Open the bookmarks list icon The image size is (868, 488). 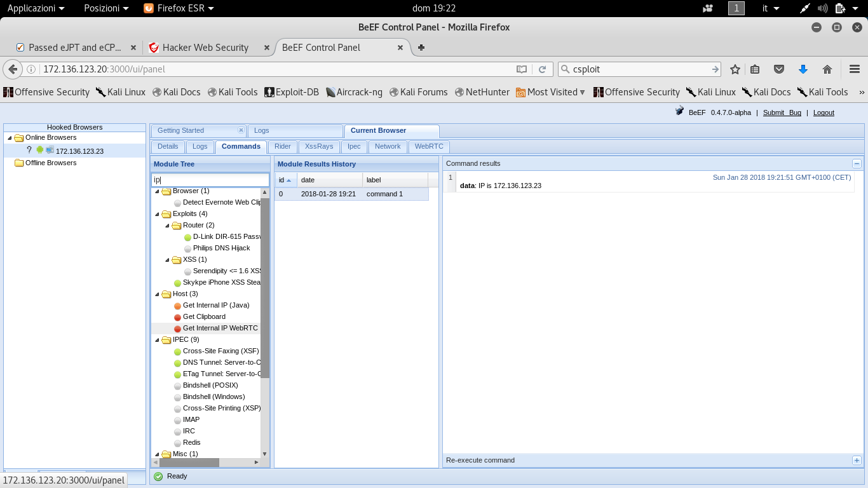point(755,69)
